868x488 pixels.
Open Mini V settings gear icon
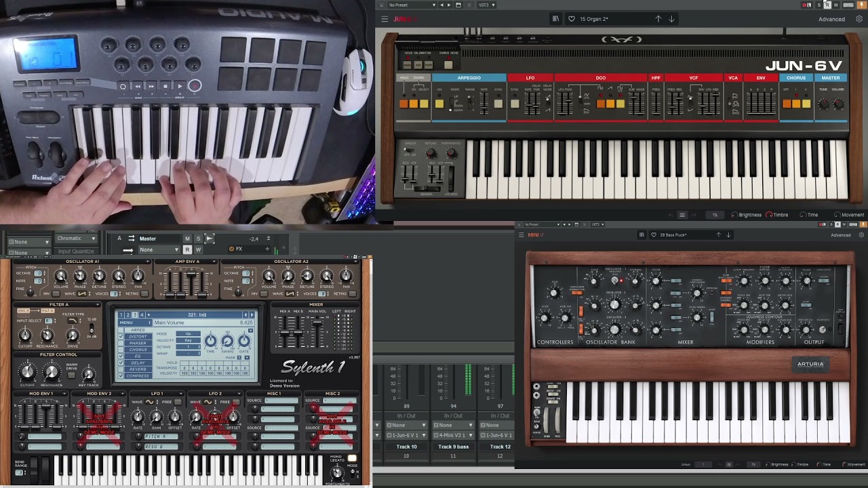861,235
